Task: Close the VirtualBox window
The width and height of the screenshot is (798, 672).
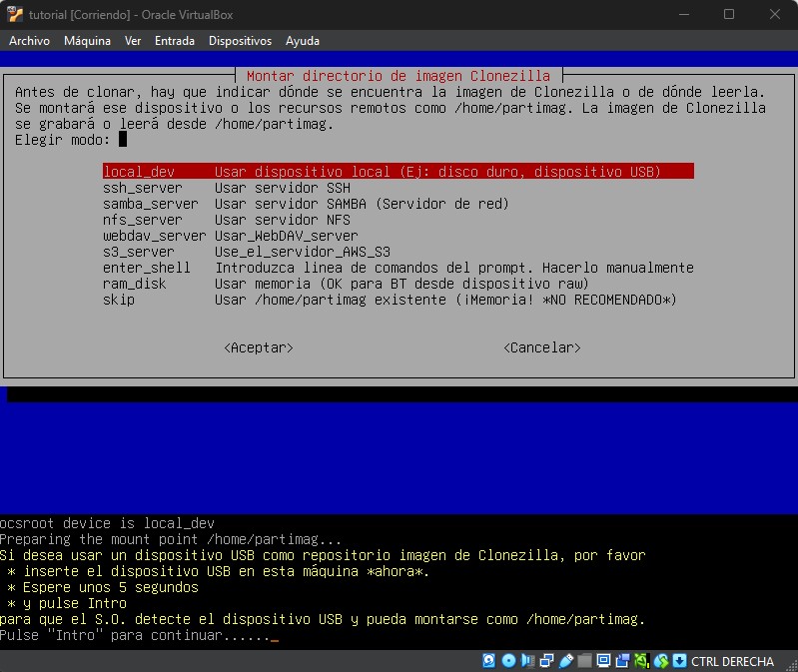Action: click(x=775, y=14)
